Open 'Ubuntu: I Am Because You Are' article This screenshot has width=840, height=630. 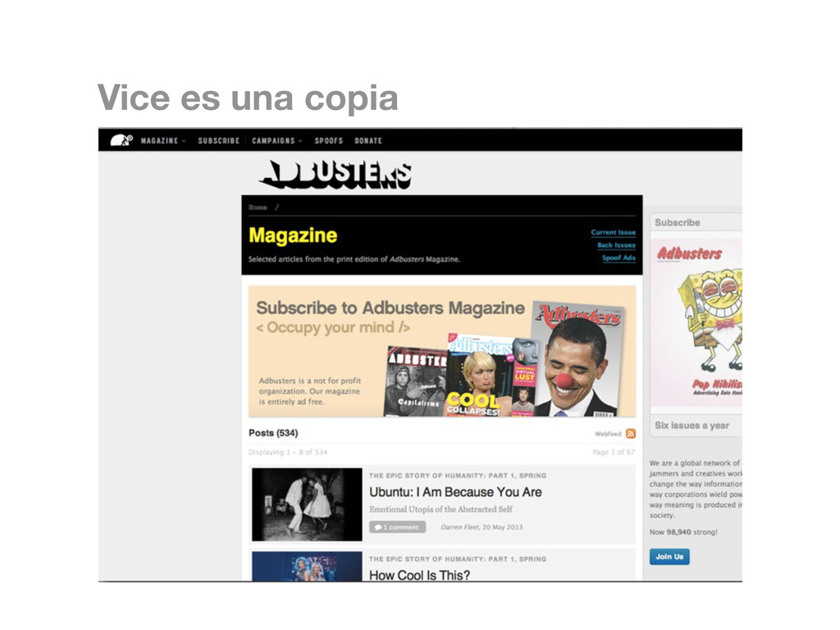[x=455, y=492]
